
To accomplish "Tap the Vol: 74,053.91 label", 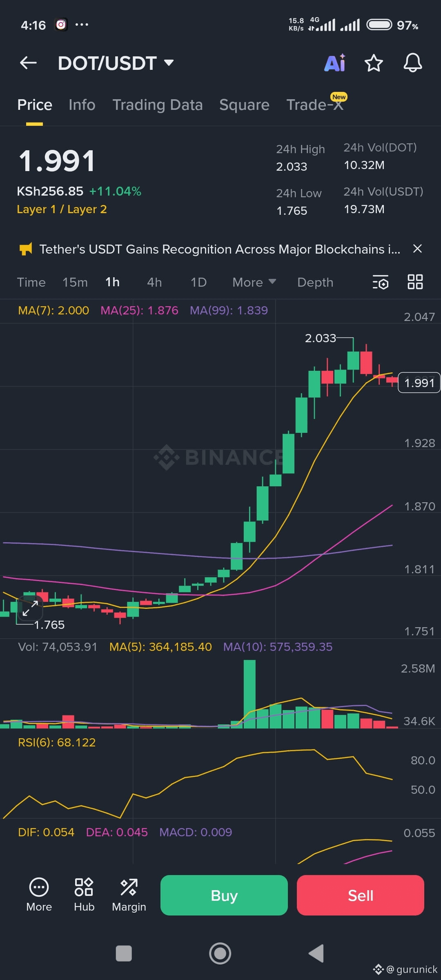I will [58, 647].
